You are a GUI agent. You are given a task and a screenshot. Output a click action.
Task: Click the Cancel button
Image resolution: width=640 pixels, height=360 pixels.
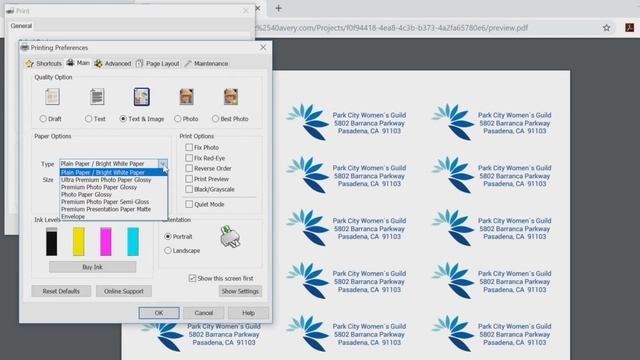pos(204,313)
